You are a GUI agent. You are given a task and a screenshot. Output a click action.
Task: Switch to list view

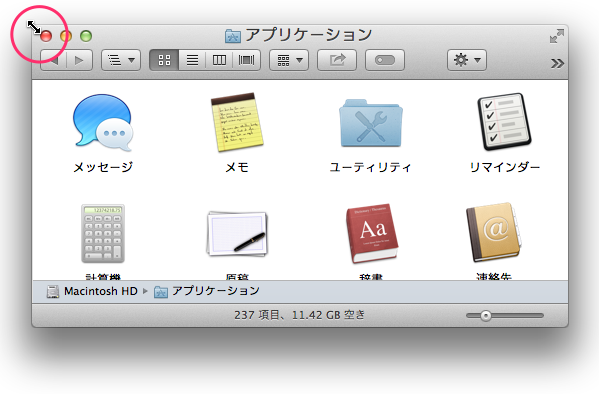tap(192, 60)
